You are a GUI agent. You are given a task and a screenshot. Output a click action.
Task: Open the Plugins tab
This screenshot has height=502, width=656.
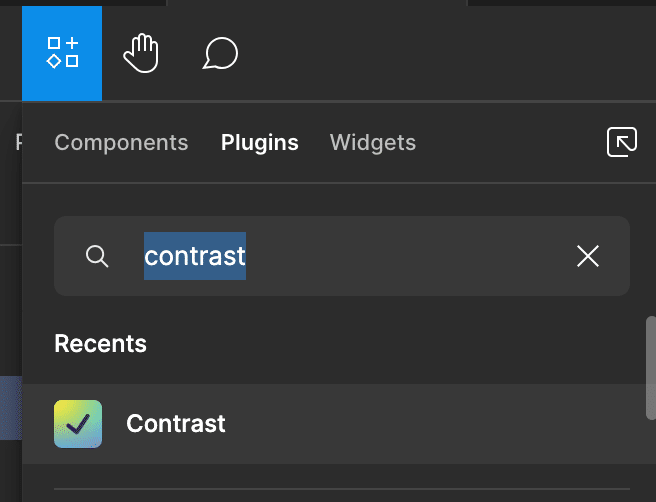click(x=260, y=143)
